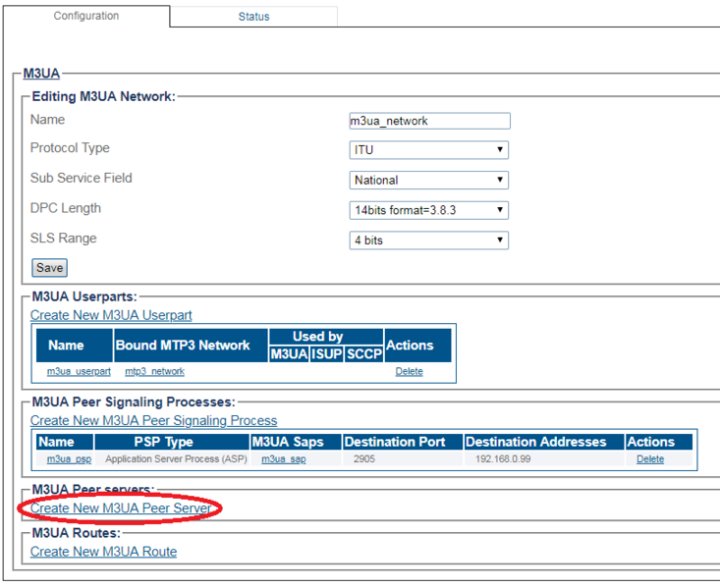The image size is (720, 588).
Task: Open the m3ua_psp signaling process
Action: click(x=69, y=459)
